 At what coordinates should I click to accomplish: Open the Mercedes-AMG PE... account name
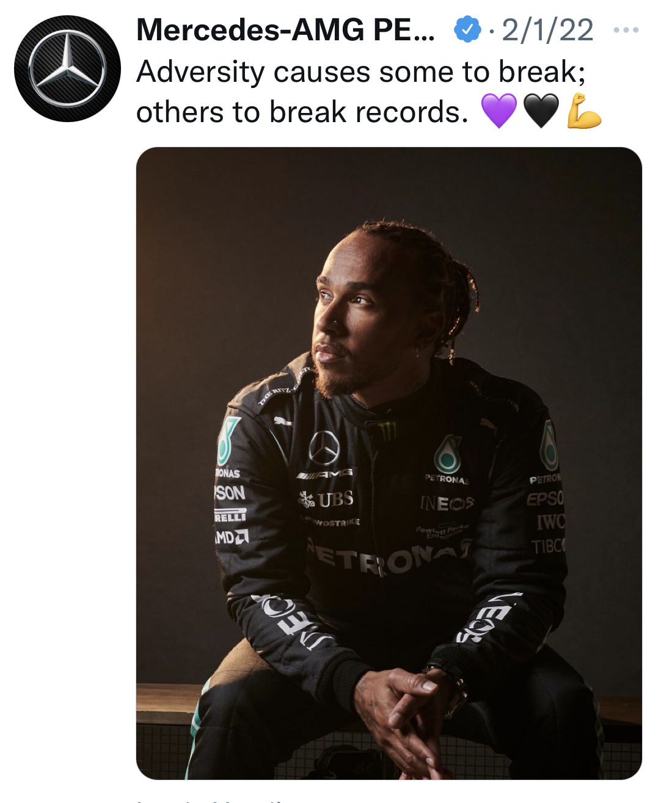tap(285, 29)
